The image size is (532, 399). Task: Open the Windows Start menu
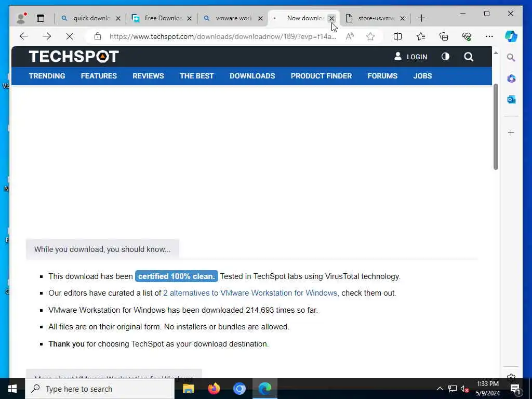(12, 389)
